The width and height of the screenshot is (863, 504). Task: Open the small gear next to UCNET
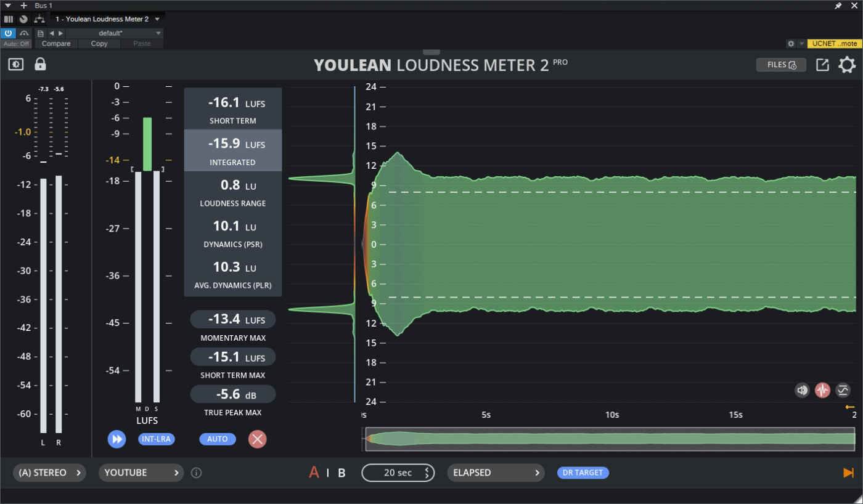pos(791,44)
